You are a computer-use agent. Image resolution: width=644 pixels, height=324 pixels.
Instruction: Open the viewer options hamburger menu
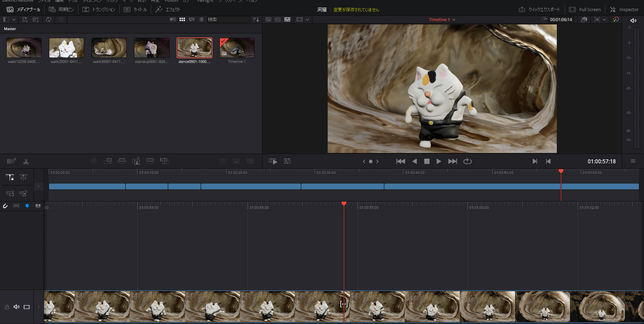[x=633, y=161]
